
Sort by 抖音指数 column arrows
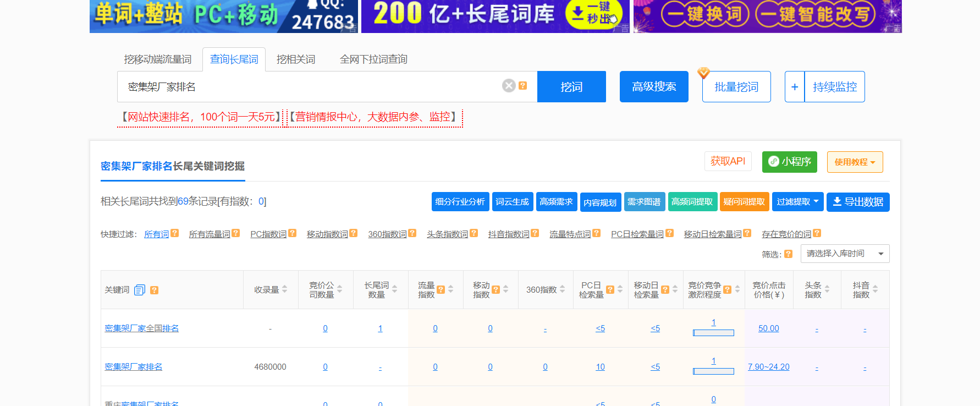click(875, 289)
